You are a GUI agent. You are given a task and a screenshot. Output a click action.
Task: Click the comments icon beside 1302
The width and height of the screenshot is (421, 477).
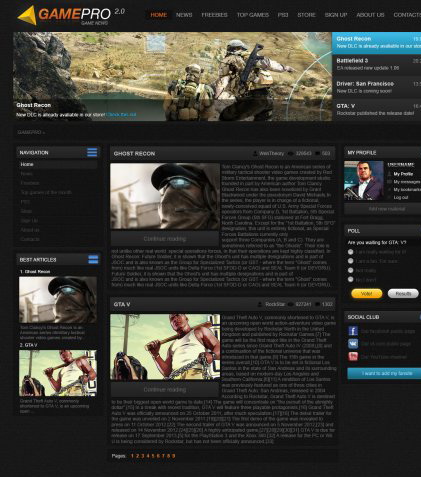(x=317, y=304)
